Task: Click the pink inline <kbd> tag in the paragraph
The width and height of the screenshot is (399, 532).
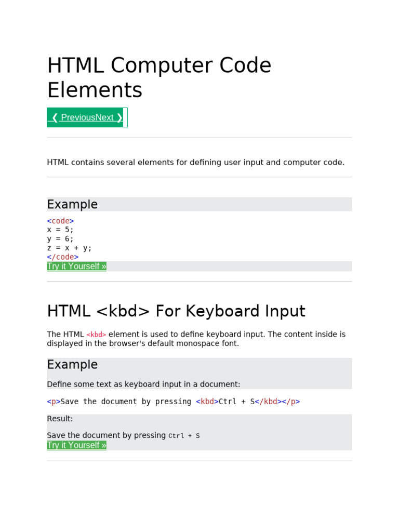Action: point(96,335)
